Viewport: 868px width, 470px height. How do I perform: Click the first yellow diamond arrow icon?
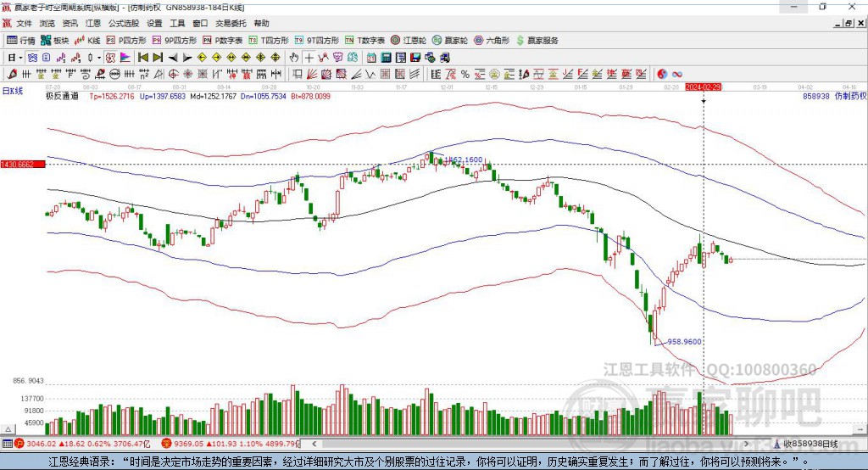click(202, 58)
